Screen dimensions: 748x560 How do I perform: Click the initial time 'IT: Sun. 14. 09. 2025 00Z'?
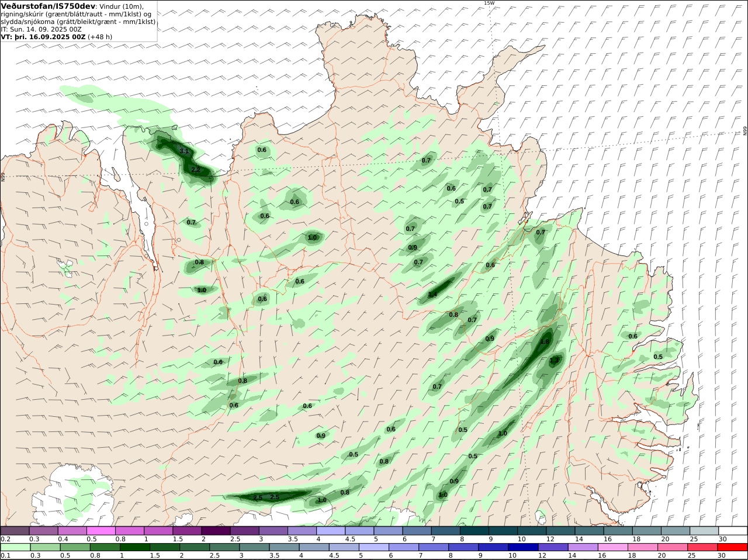coord(41,29)
